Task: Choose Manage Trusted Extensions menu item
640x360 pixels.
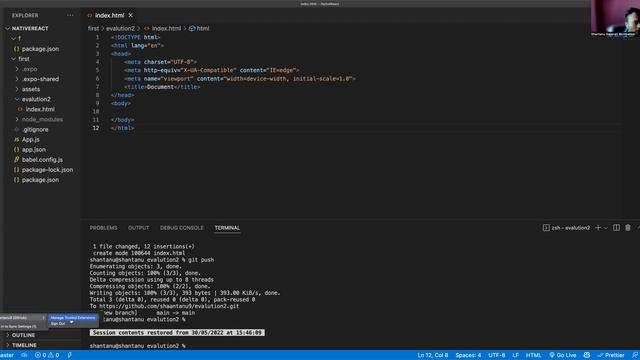Action: point(73,318)
